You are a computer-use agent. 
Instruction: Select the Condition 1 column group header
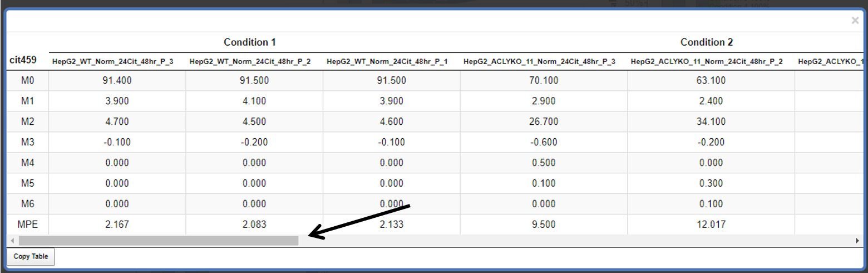coord(250,42)
